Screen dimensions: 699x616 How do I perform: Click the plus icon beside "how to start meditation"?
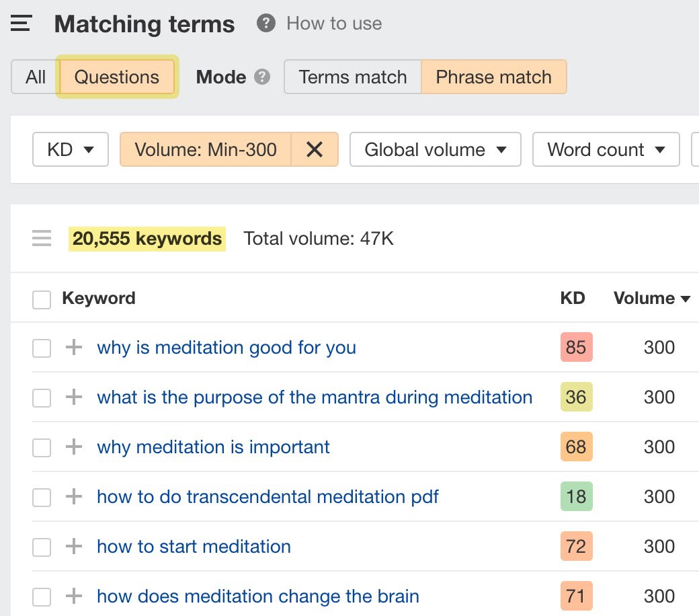(73, 547)
